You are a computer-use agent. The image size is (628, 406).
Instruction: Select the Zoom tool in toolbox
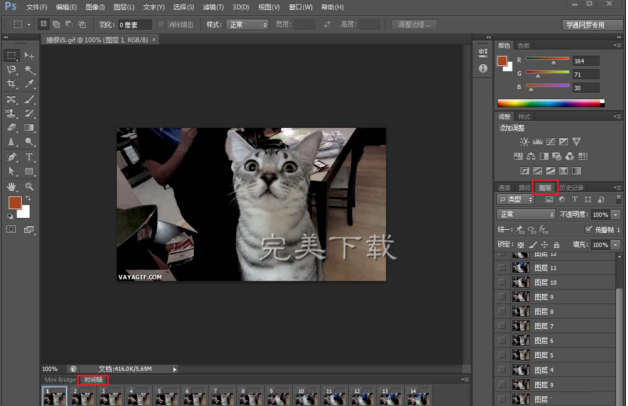point(29,186)
